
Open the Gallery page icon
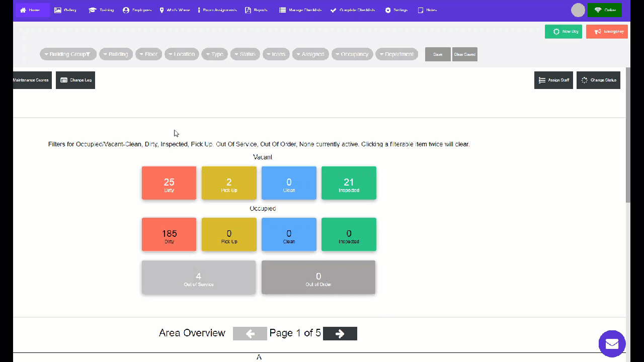point(58,10)
